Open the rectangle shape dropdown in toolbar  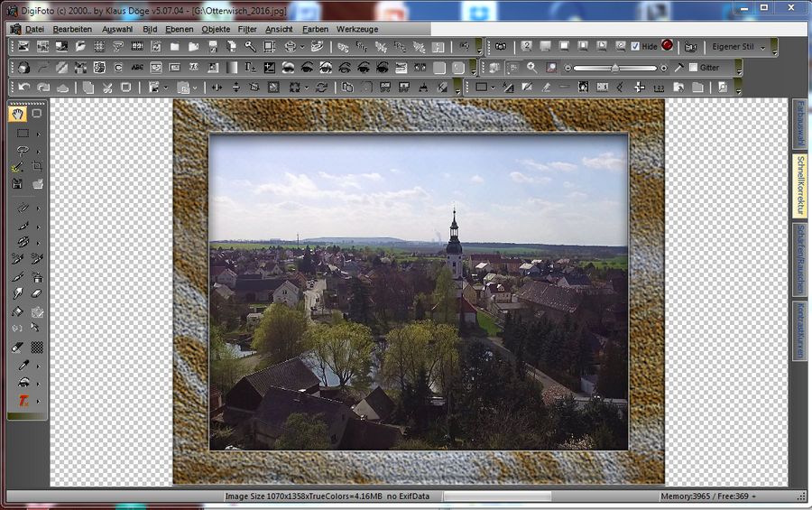click(493, 88)
